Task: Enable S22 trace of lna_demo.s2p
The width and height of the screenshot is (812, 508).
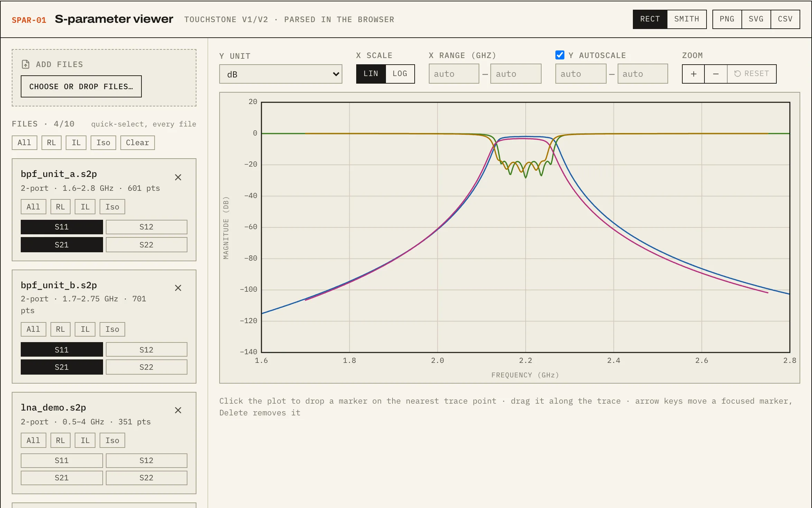Action: point(147,478)
